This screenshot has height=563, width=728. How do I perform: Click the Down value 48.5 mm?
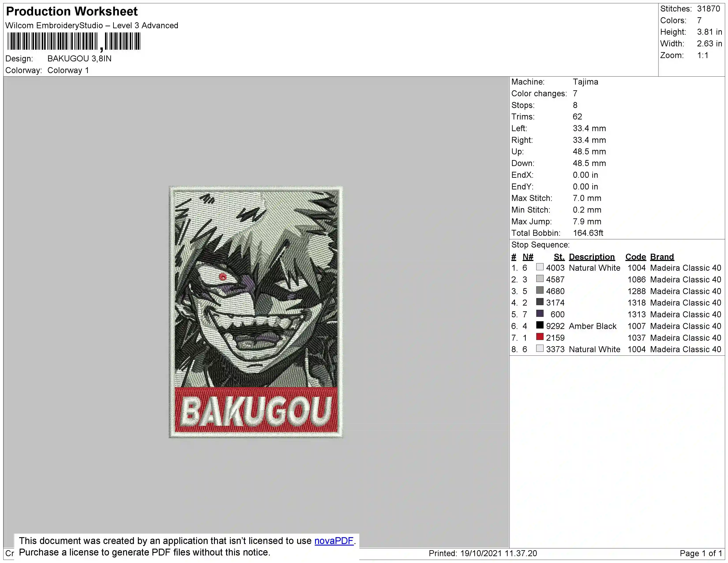coord(589,163)
